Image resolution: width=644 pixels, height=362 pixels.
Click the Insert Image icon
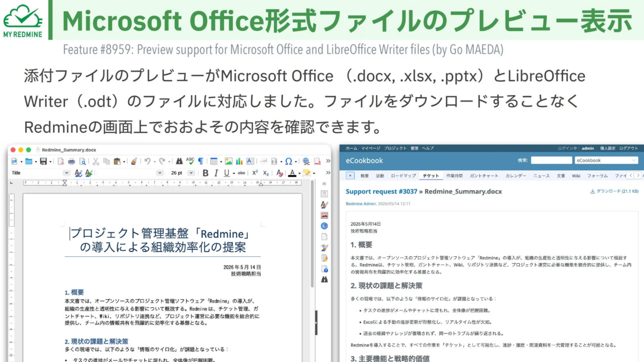pos(229,161)
